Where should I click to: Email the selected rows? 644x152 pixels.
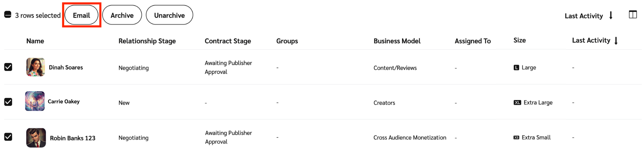coord(81,15)
